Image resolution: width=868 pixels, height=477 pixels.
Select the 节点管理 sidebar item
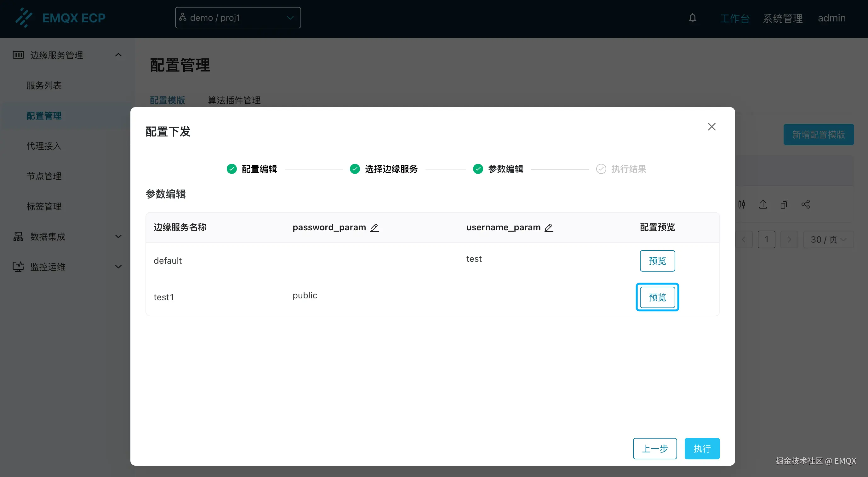(44, 176)
